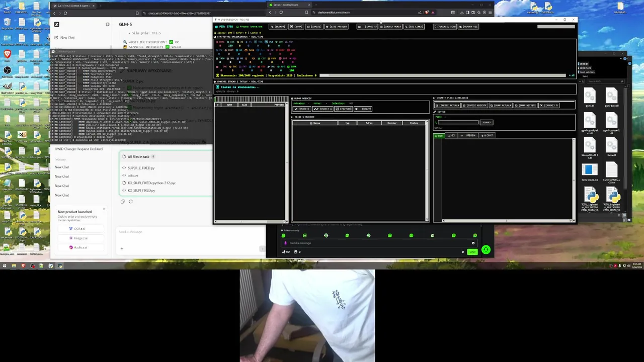
Task: Sort buffer files by Typ column
Action: tap(347, 123)
